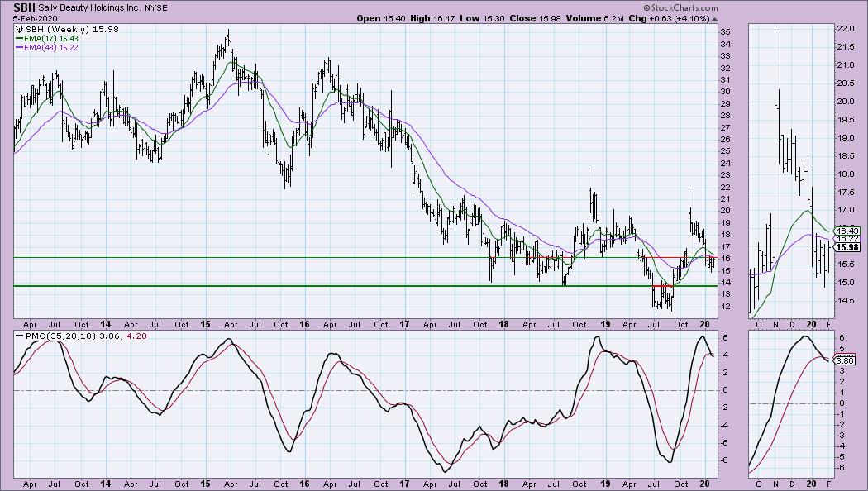Click the EMA(17) 16.43 legend entry

click(x=51, y=39)
